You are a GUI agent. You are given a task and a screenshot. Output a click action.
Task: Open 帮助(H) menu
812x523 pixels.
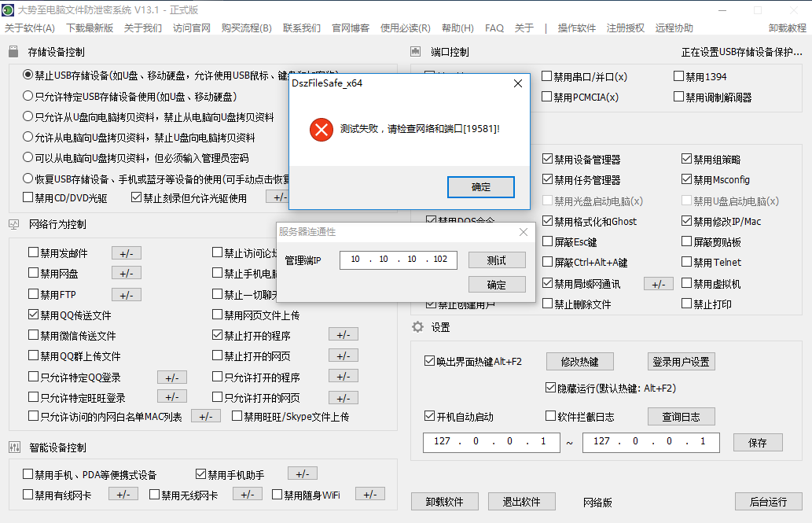click(x=457, y=28)
